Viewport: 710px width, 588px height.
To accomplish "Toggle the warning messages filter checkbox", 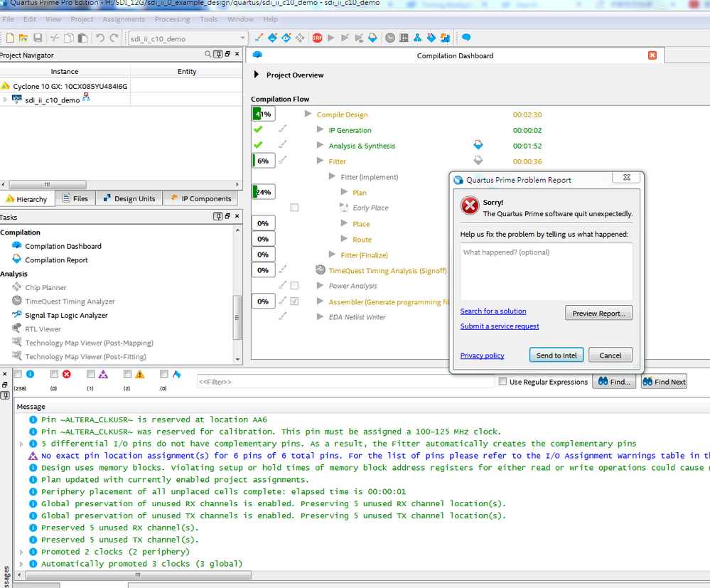I will click(x=127, y=374).
